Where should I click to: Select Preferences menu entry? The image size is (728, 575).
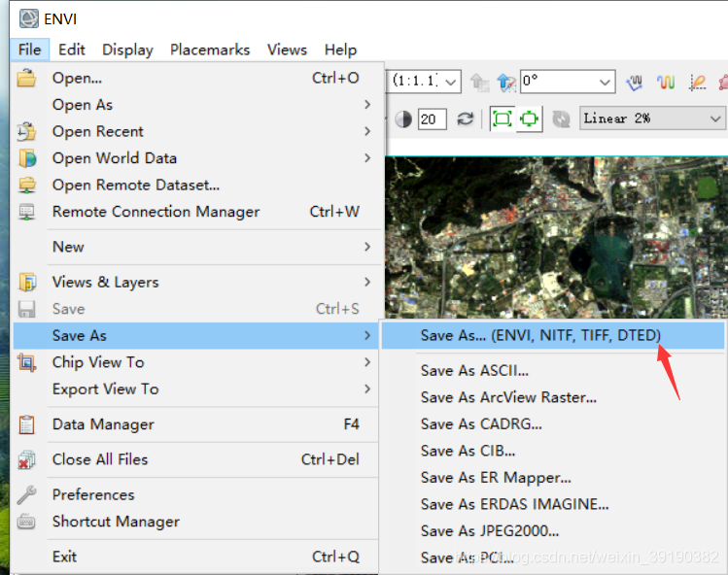click(x=197, y=494)
